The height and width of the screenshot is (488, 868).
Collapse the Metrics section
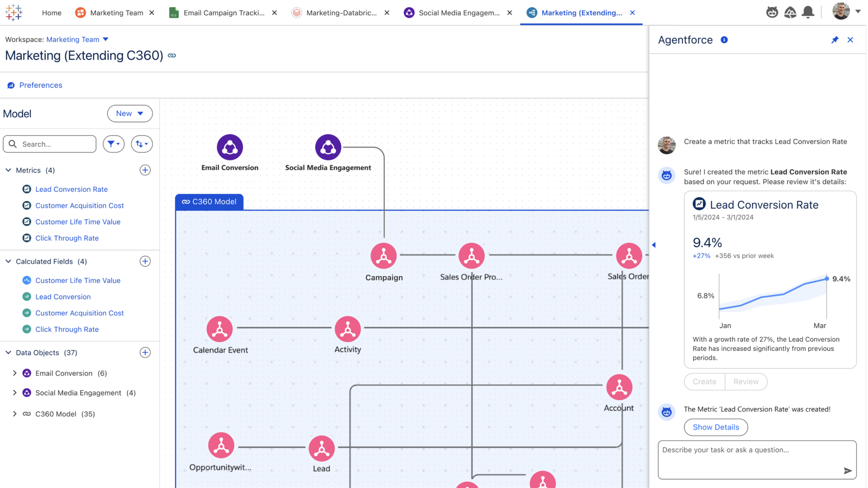pos(9,170)
